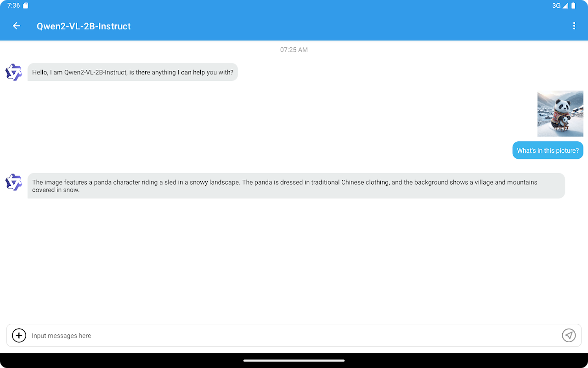Tap the SD card status icon
This screenshot has width=588, height=368.
tap(25, 6)
